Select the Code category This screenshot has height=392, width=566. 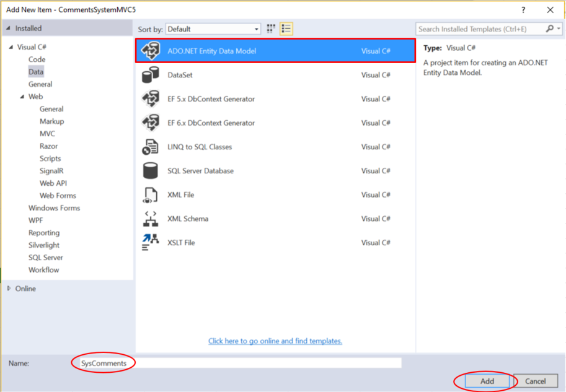pyautogui.click(x=37, y=59)
